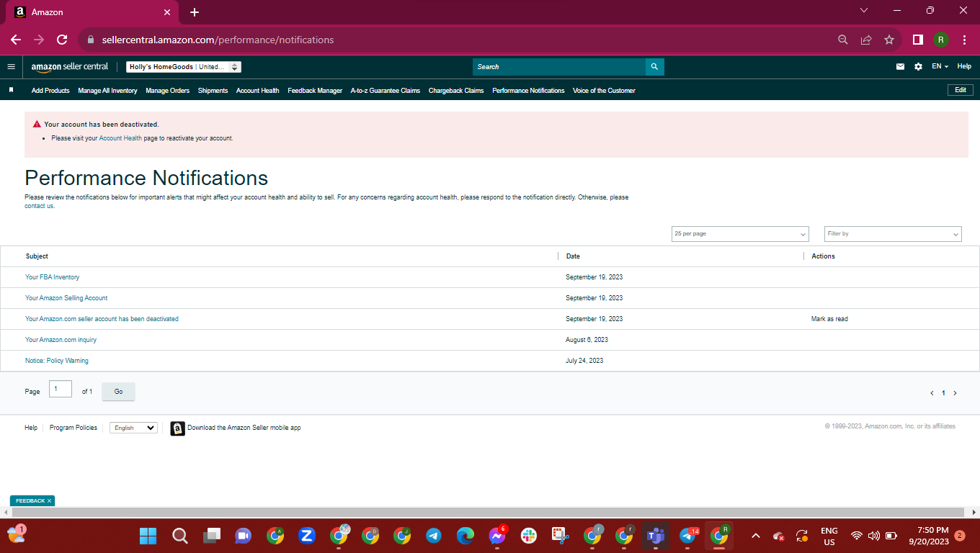Click the contact us link
This screenshot has width=980, height=553.
pos(40,206)
